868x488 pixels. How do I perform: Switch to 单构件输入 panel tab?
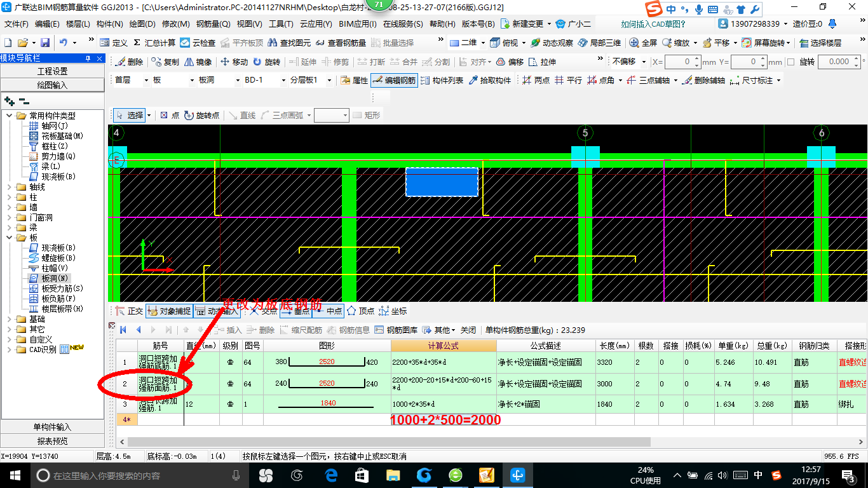52,427
